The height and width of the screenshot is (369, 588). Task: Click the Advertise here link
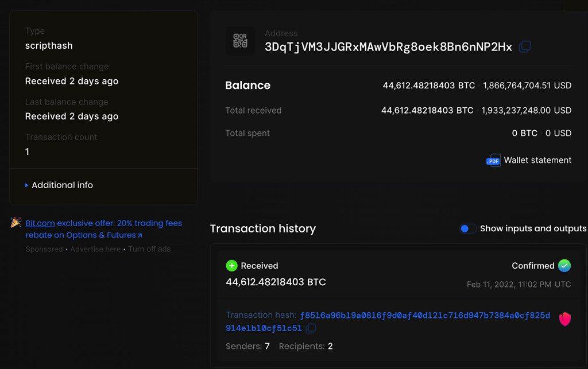point(95,249)
